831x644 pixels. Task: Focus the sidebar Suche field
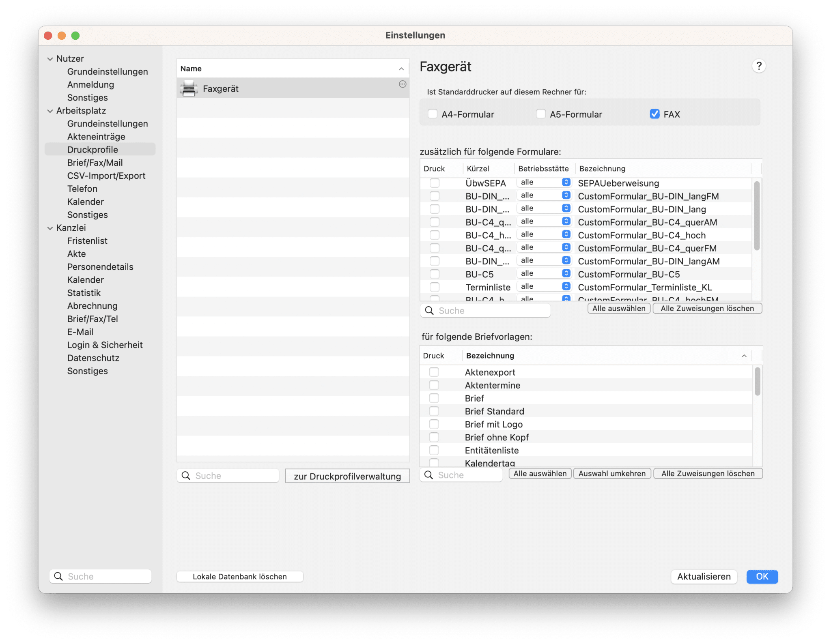[101, 576]
